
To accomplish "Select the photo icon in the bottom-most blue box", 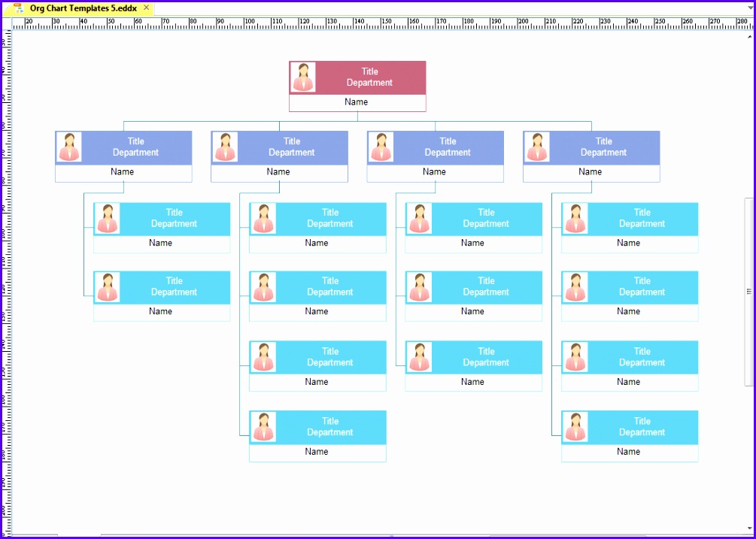I will (x=263, y=427).
